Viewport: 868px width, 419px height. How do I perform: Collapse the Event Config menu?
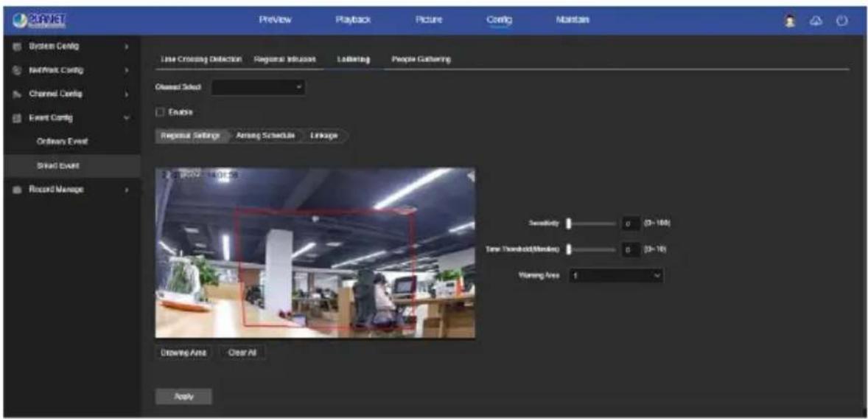click(x=127, y=118)
